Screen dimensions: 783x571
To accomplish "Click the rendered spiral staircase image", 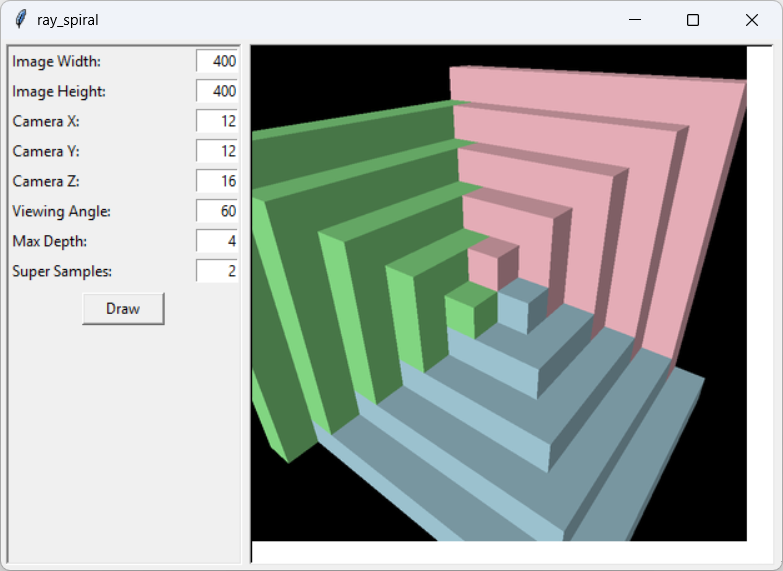I will [499, 293].
